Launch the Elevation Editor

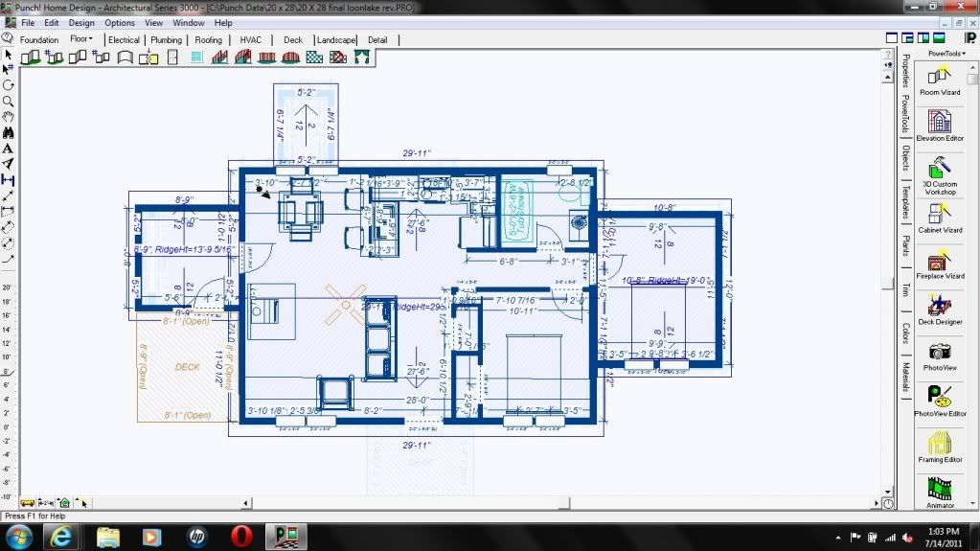coord(940,126)
